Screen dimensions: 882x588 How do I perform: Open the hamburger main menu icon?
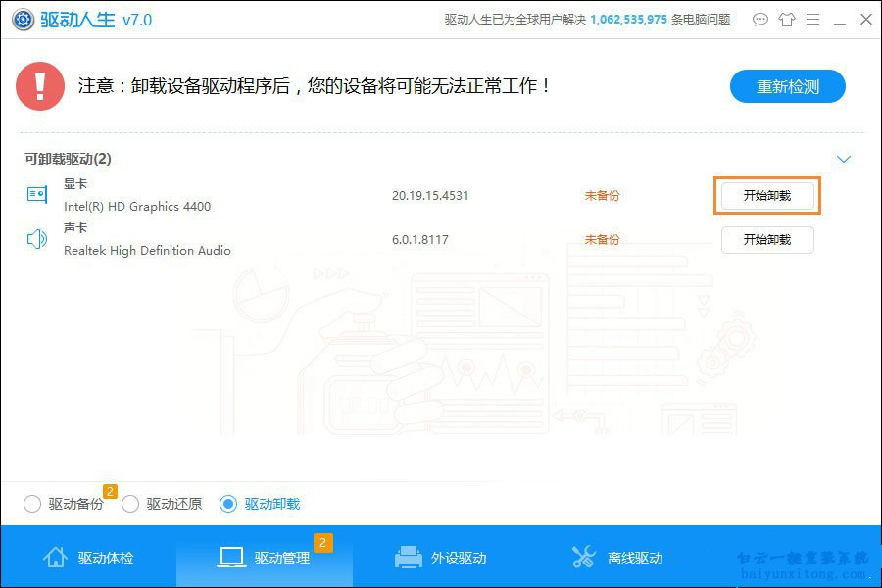click(x=814, y=19)
